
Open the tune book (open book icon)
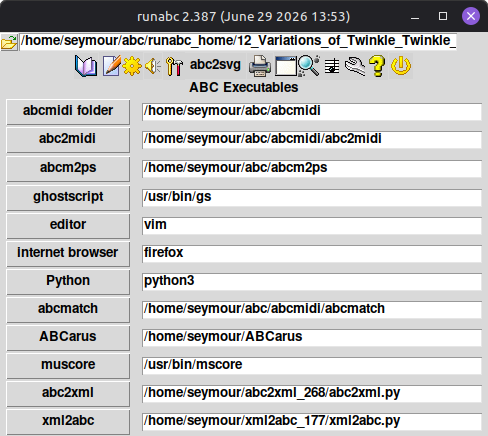tap(86, 66)
